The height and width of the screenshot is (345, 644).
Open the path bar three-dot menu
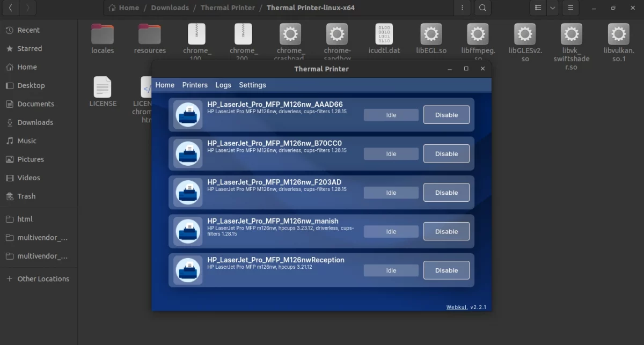(x=462, y=8)
